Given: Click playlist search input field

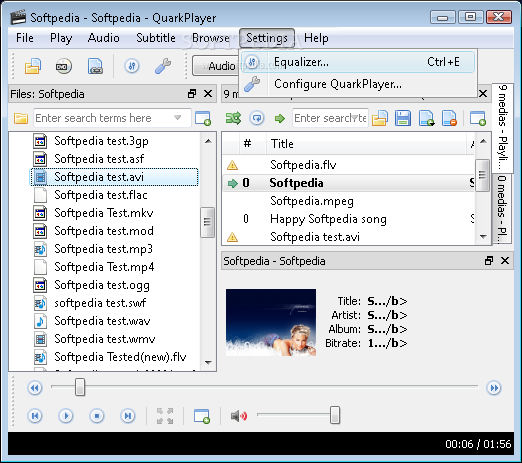Looking at the screenshot, I should coord(330,118).
